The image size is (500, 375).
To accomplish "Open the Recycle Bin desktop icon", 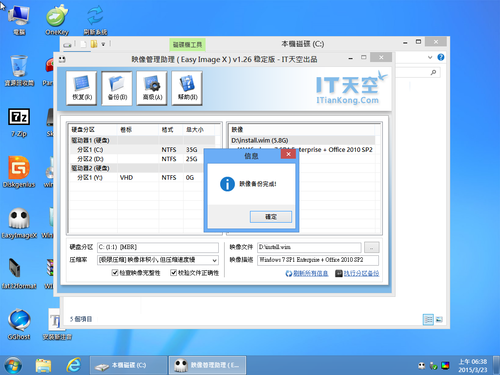I will [19, 71].
